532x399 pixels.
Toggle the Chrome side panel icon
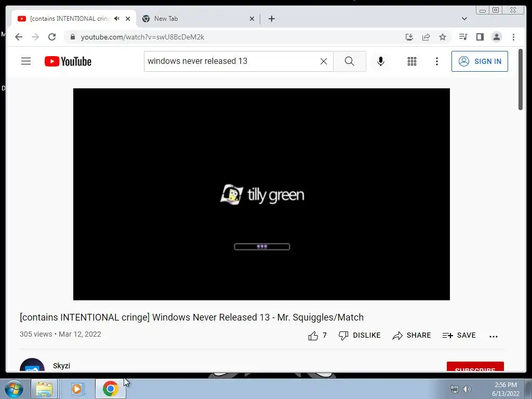click(x=480, y=37)
